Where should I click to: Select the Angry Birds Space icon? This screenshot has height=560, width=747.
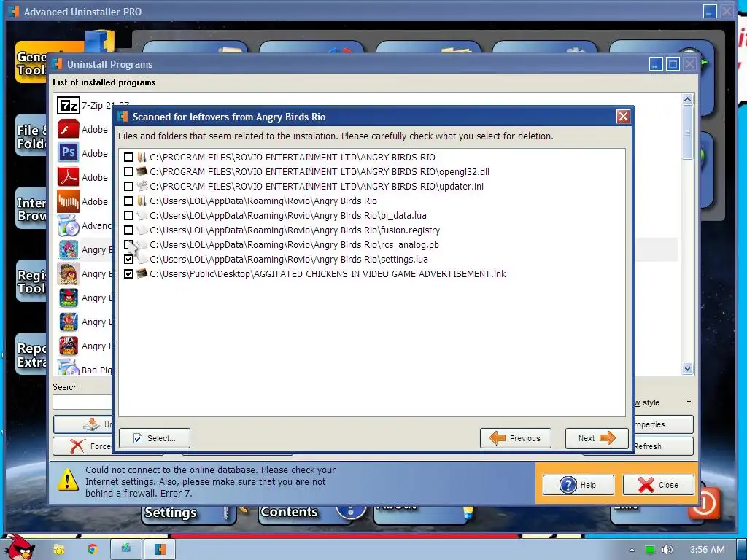point(68,297)
